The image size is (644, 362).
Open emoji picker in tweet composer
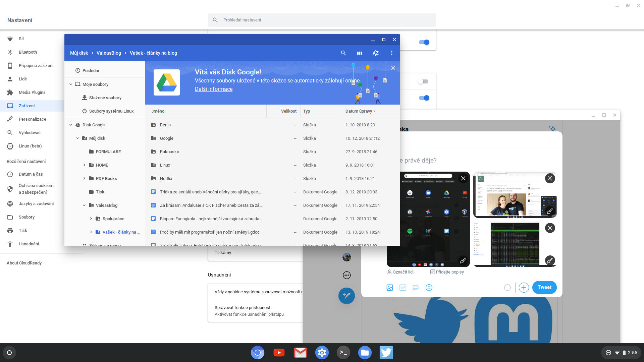(x=429, y=288)
